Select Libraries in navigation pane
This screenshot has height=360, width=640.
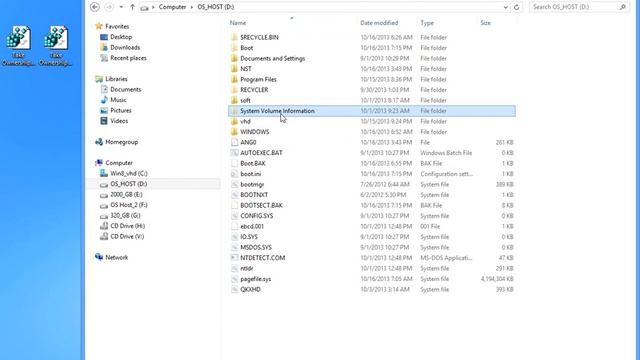pos(116,79)
